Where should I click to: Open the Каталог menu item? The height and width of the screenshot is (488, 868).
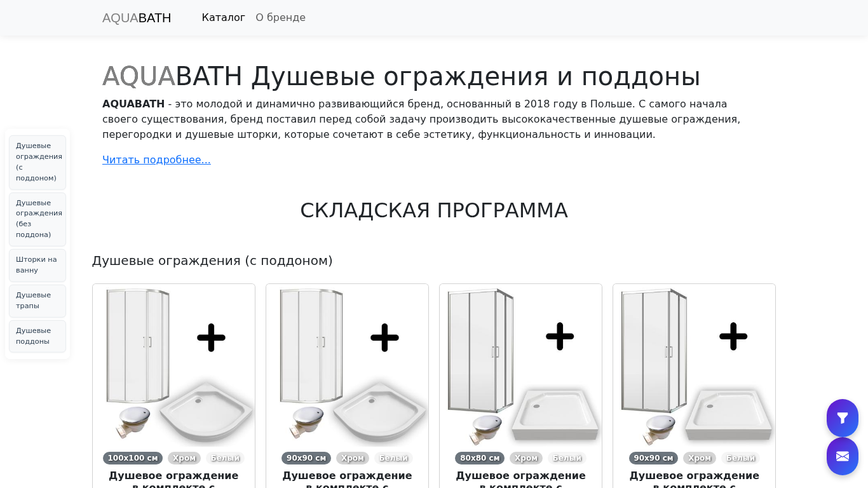pos(224,18)
